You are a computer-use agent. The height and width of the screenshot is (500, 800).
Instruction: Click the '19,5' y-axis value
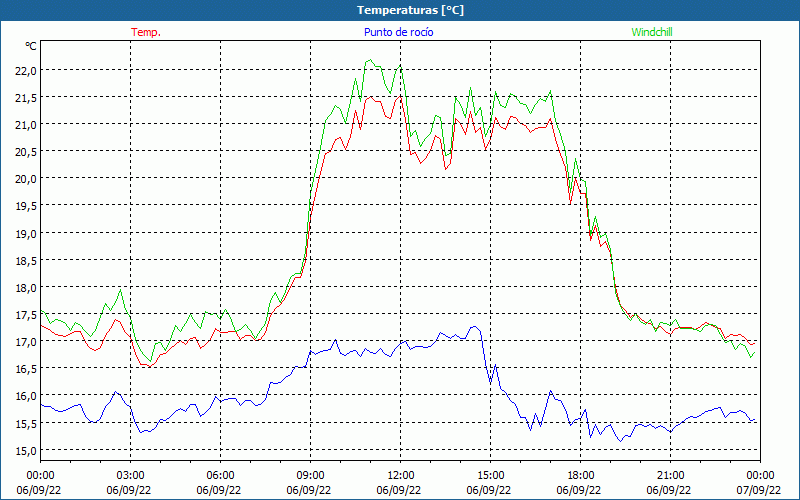pyautogui.click(x=26, y=206)
